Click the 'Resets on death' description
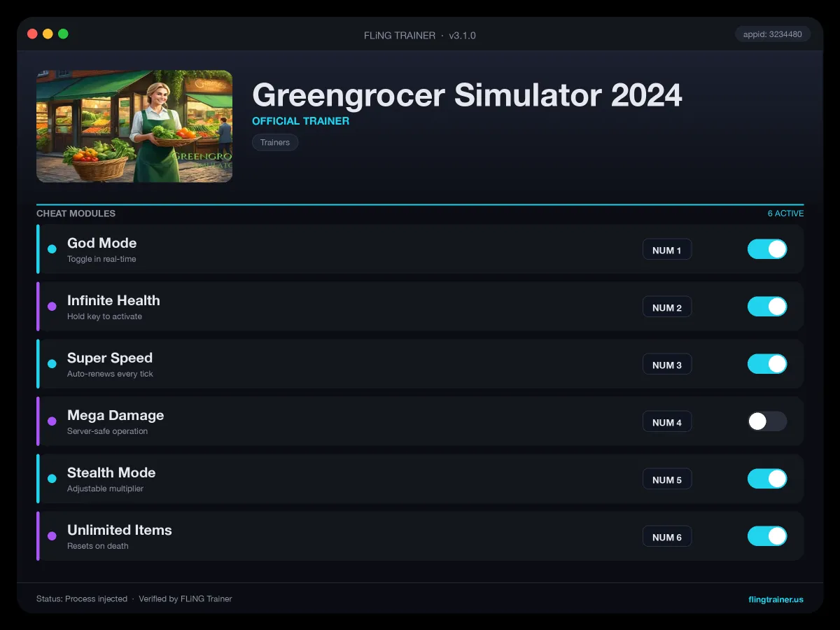 tap(98, 546)
